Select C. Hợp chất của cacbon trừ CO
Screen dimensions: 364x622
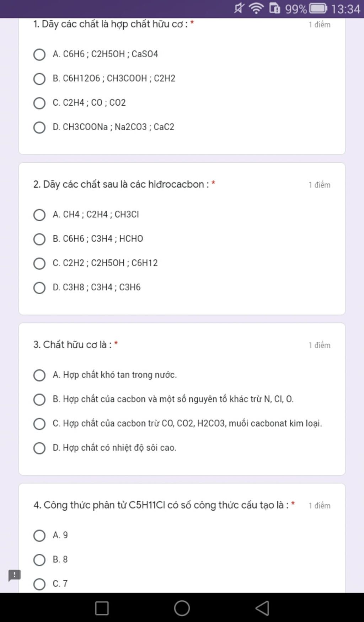coord(177,424)
